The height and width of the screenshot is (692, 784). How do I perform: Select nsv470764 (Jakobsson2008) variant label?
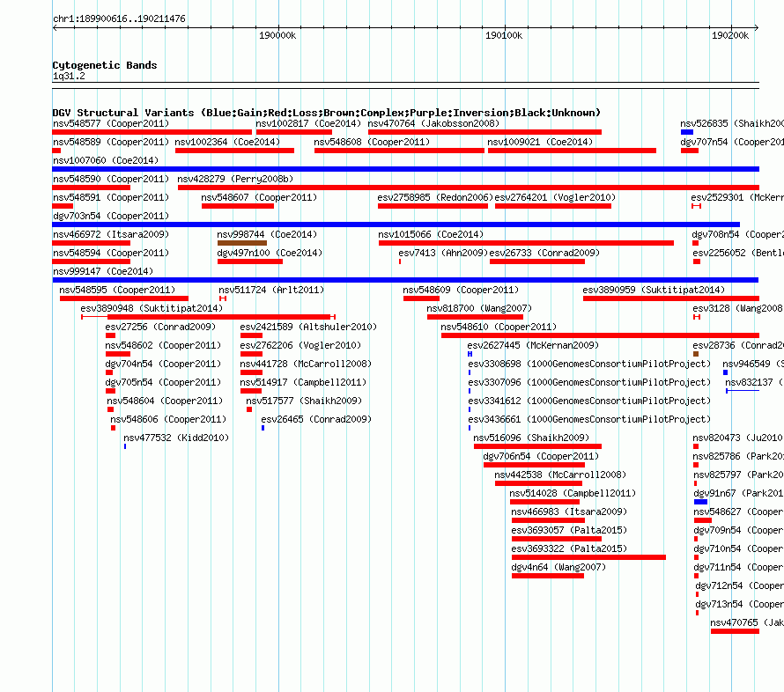pyautogui.click(x=433, y=123)
